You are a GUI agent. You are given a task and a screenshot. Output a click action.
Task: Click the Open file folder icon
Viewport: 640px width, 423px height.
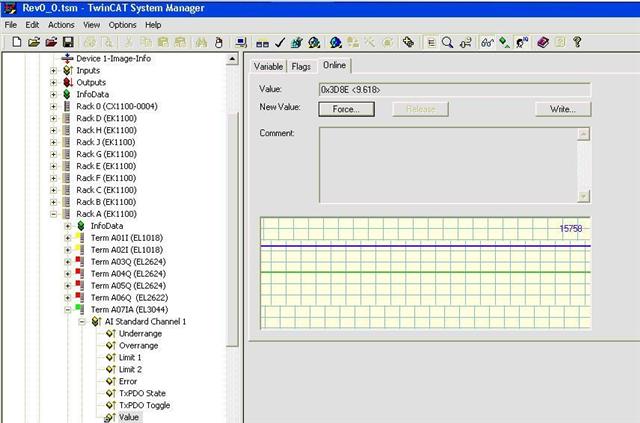(x=34, y=42)
